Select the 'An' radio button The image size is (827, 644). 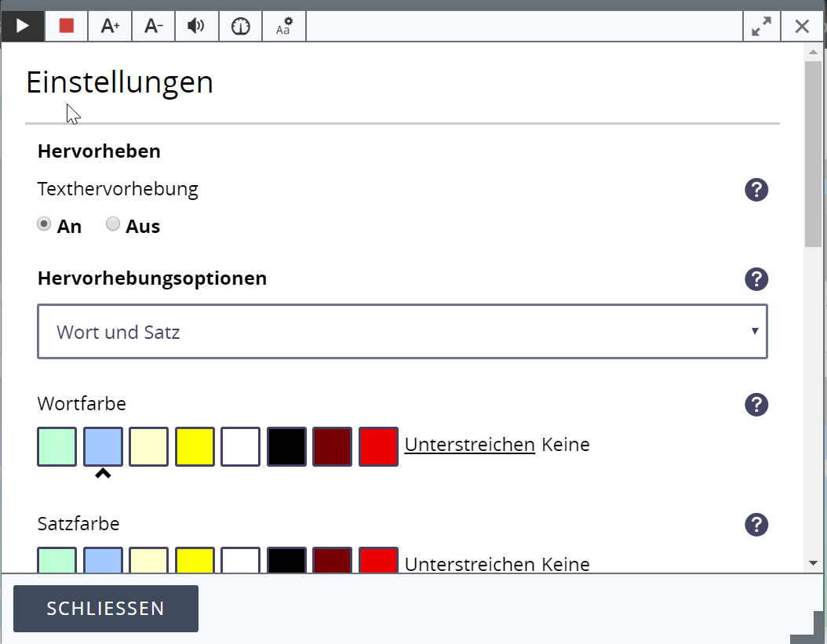45,224
